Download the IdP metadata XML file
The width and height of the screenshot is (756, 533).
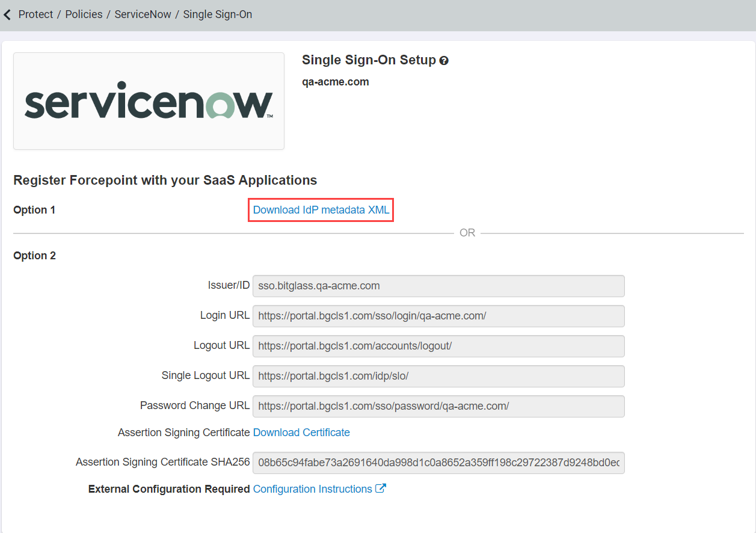point(320,209)
